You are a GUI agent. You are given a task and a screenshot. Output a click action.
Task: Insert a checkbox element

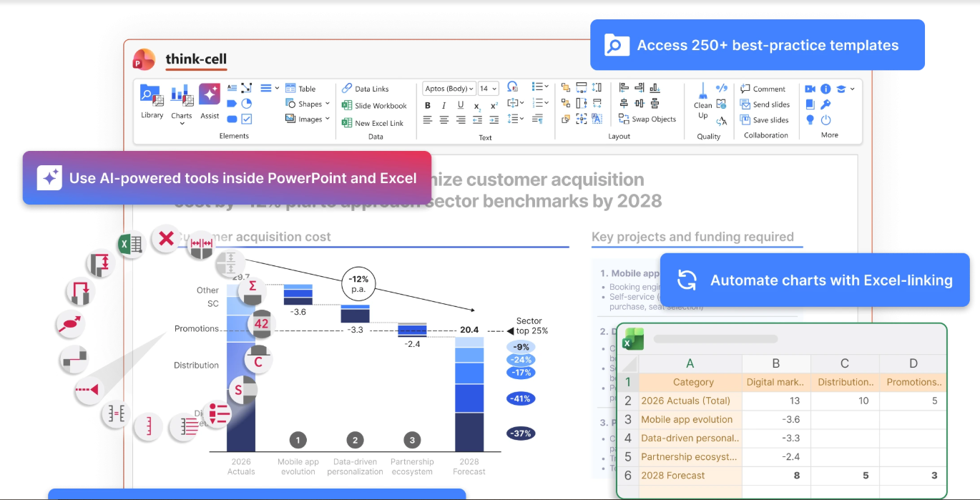coord(247,119)
